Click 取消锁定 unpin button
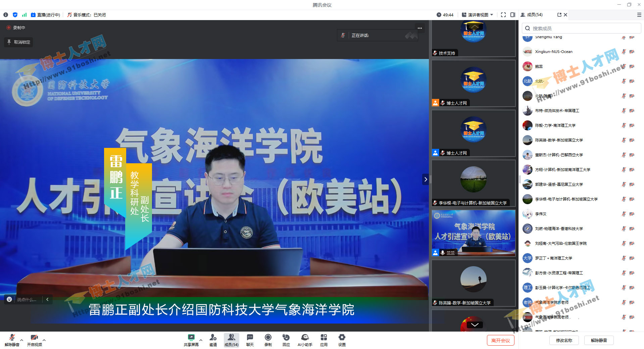 tap(19, 42)
